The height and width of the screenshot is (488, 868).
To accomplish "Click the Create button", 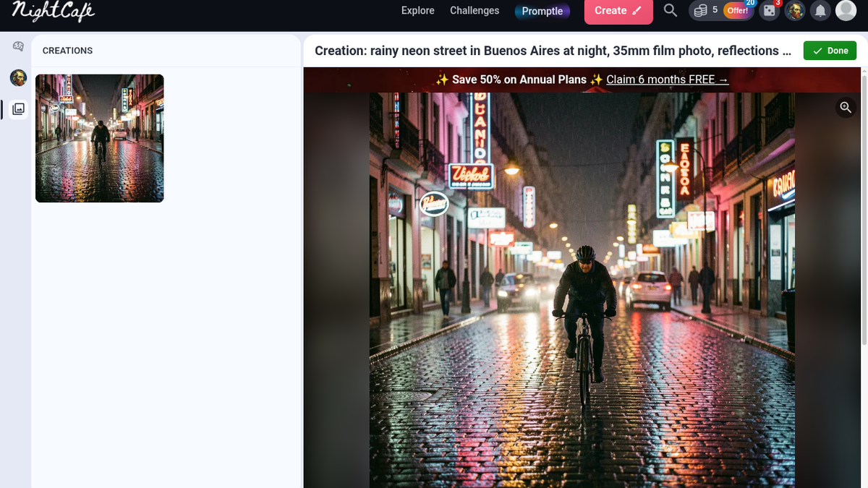I will (x=618, y=11).
